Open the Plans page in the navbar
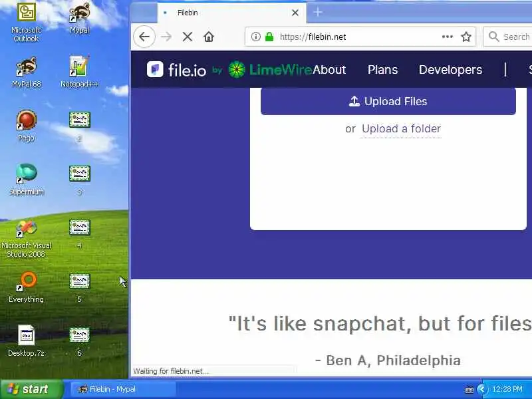Viewport: 532px width, 399px height. [x=383, y=70]
